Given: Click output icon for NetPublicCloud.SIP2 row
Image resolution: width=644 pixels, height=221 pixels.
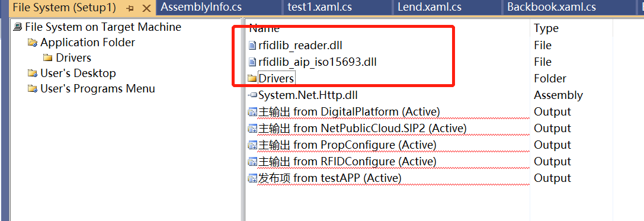Looking at the screenshot, I should [x=252, y=129].
